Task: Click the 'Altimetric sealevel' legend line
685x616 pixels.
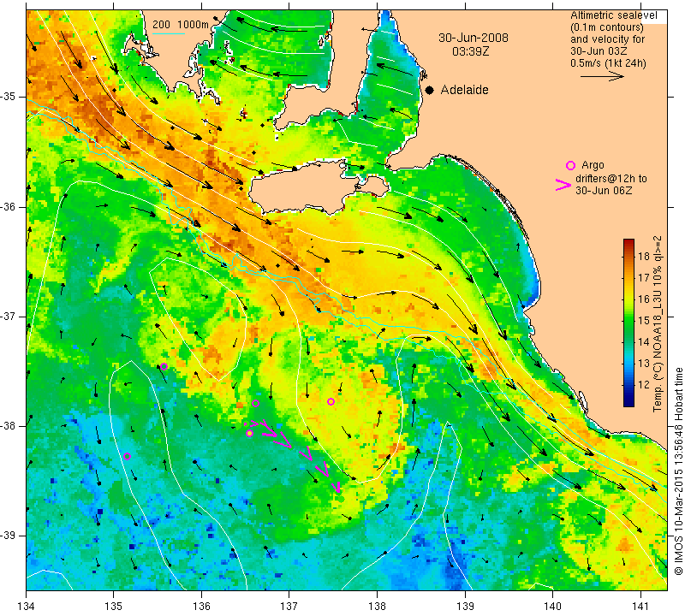Action: coord(614,15)
